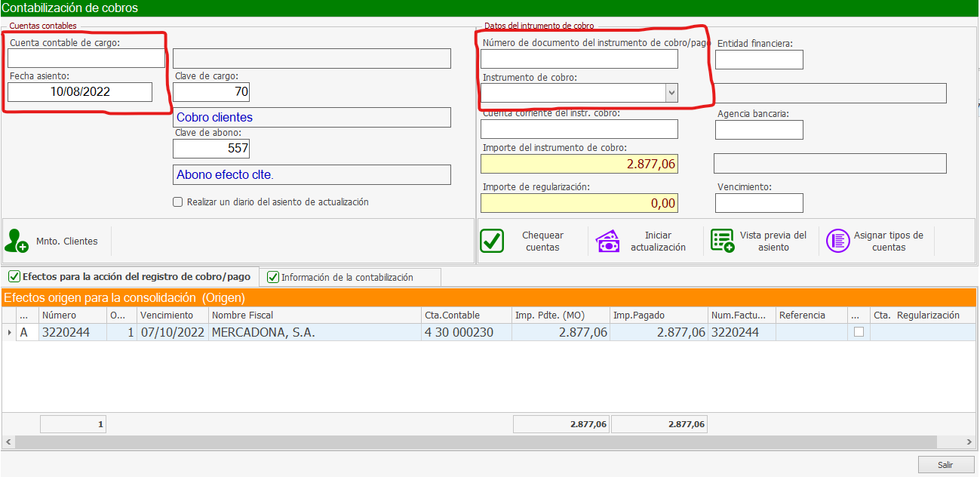
Task: Open the Instrumento de cobro dropdown
Action: 671,92
